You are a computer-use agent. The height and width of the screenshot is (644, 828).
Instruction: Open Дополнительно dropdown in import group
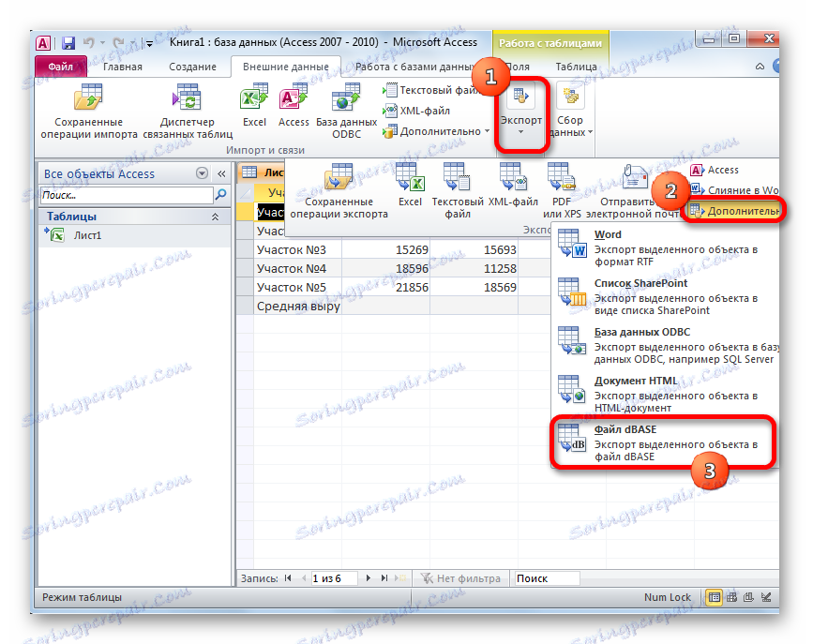(x=436, y=131)
